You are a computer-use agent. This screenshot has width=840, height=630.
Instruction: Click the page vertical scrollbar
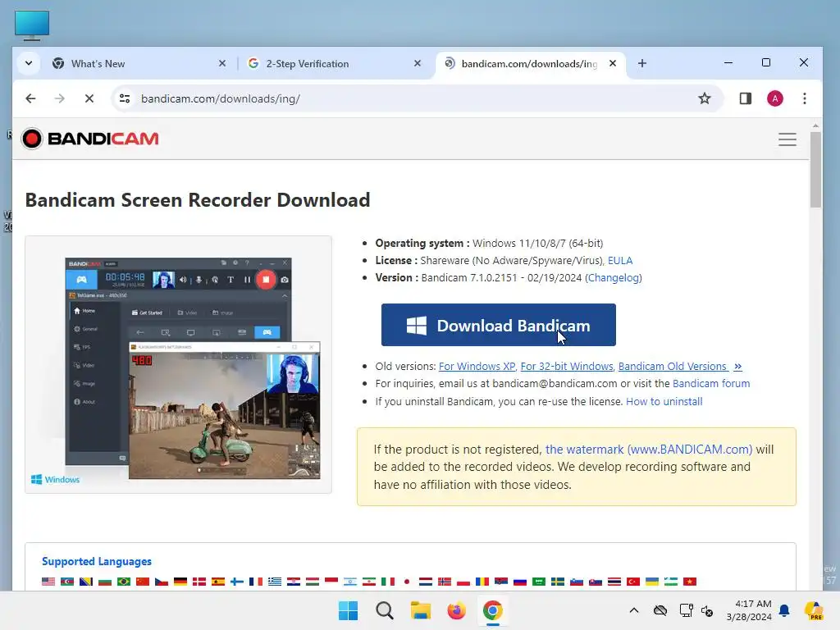coord(815,169)
